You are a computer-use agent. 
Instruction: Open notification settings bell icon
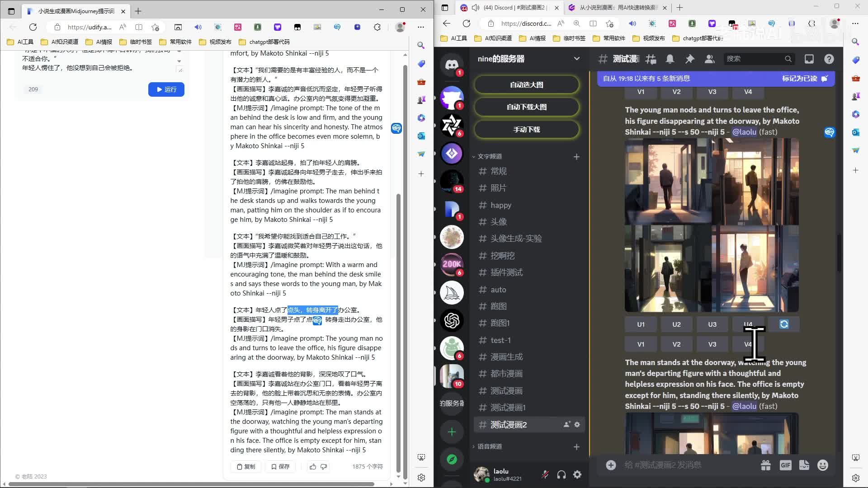(x=670, y=59)
